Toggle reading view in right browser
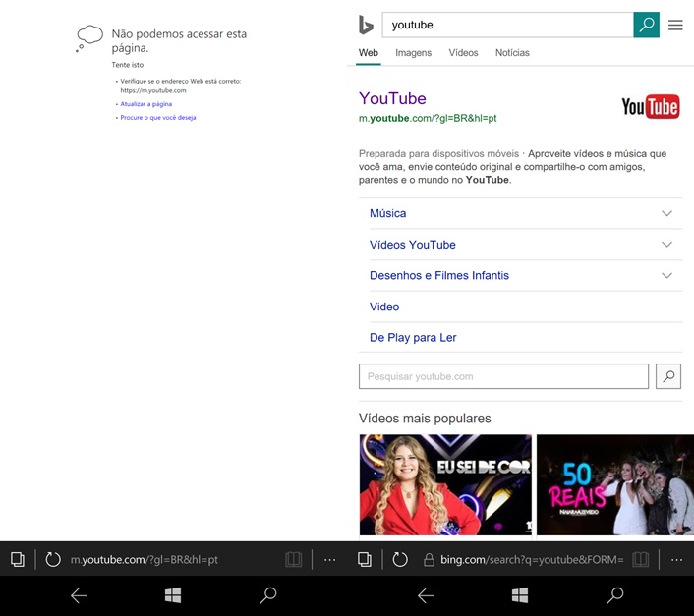The height and width of the screenshot is (616, 694). [x=641, y=559]
